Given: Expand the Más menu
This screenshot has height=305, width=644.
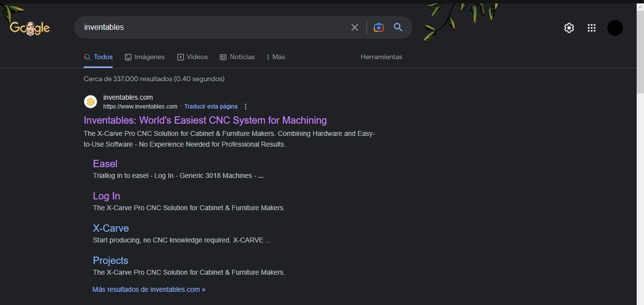Looking at the screenshot, I should coord(276,57).
